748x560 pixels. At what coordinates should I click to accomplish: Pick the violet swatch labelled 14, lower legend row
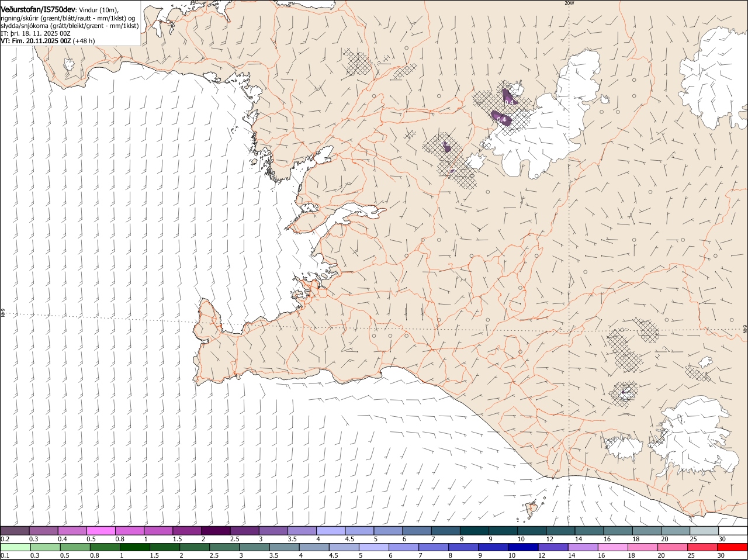point(583,547)
